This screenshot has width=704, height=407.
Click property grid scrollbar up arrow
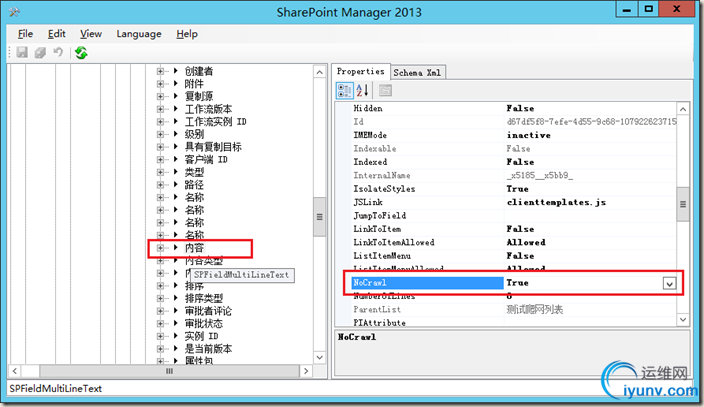[683, 109]
